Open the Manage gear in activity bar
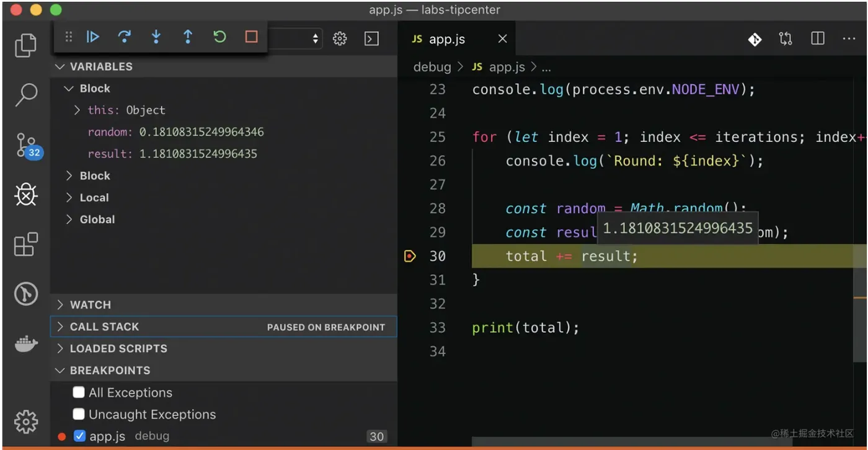Screen dimensions: 868x450 (x=26, y=421)
